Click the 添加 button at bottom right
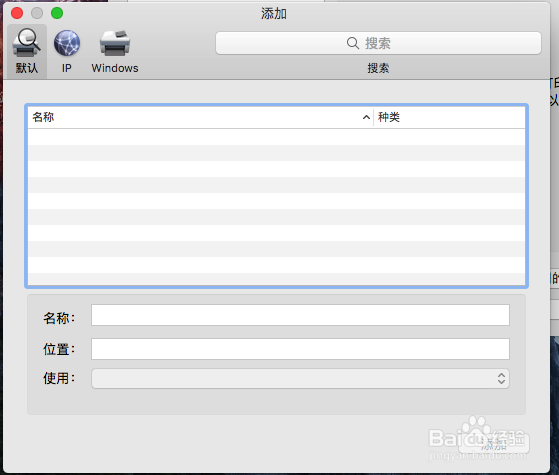 click(494, 444)
